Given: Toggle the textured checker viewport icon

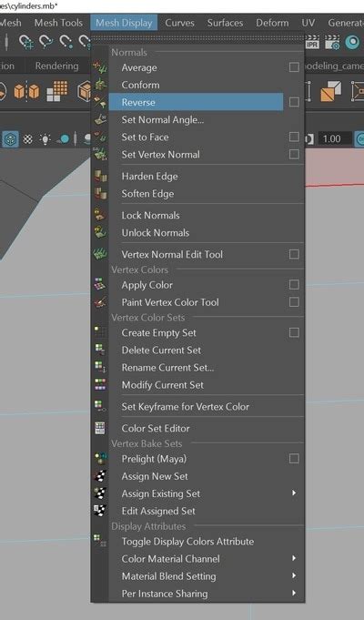Looking at the screenshot, I should pyautogui.click(x=27, y=139).
